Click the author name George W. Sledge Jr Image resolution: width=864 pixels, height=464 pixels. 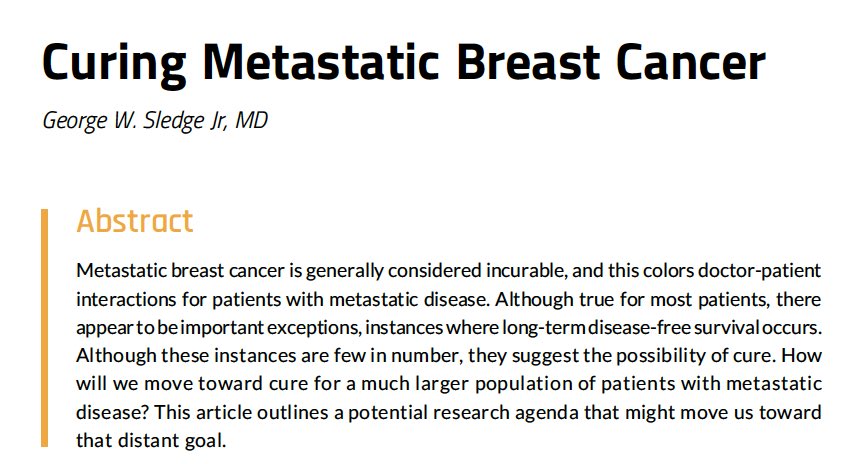[134, 121]
